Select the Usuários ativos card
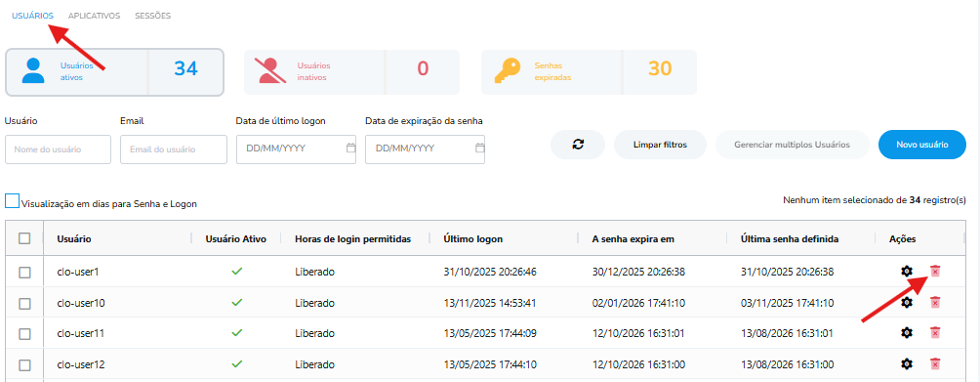This screenshot has width=980, height=382. pyautogui.click(x=114, y=72)
